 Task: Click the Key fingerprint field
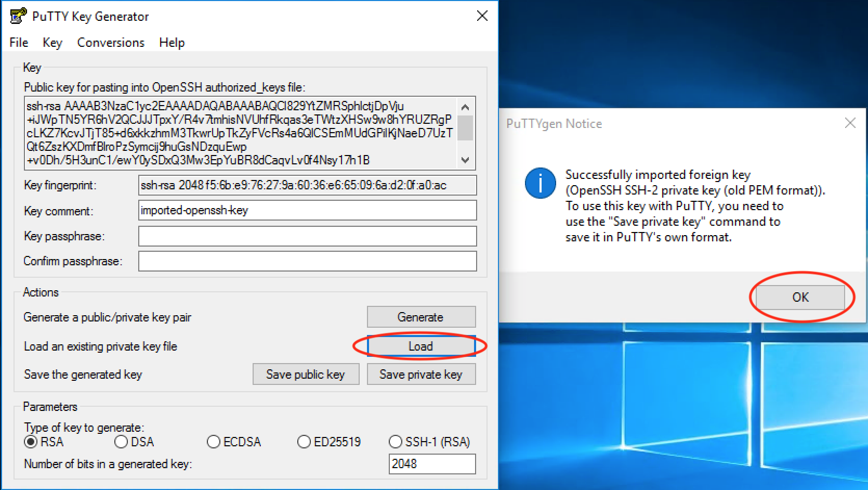307,185
